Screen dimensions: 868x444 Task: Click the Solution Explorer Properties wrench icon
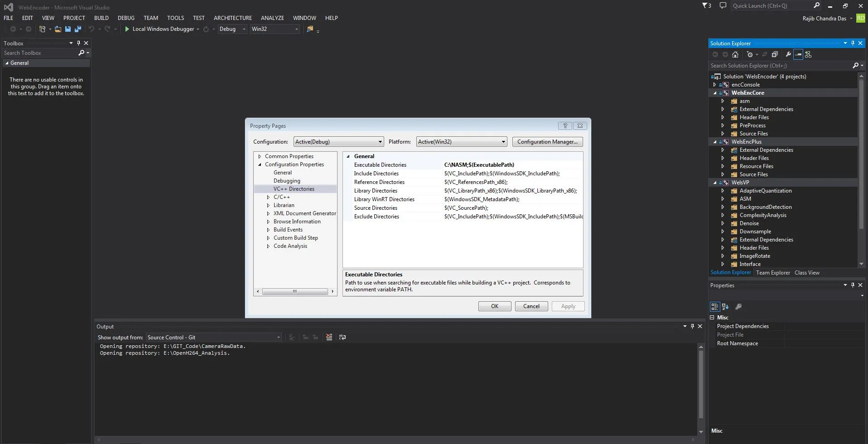tap(788, 54)
